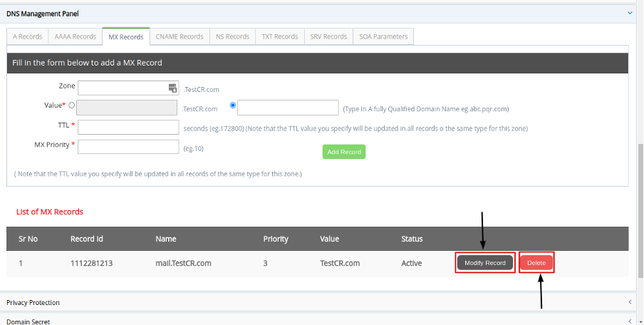Click the green Add Record button
This screenshot has height=325, width=644.
(x=344, y=152)
